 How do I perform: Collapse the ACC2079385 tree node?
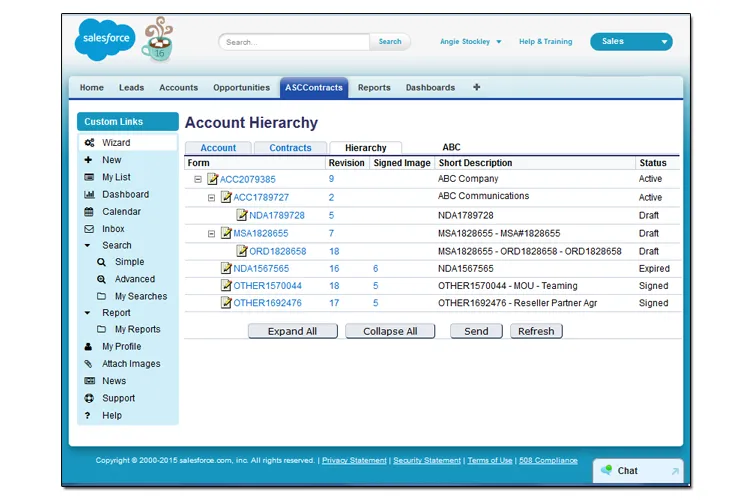(x=198, y=179)
